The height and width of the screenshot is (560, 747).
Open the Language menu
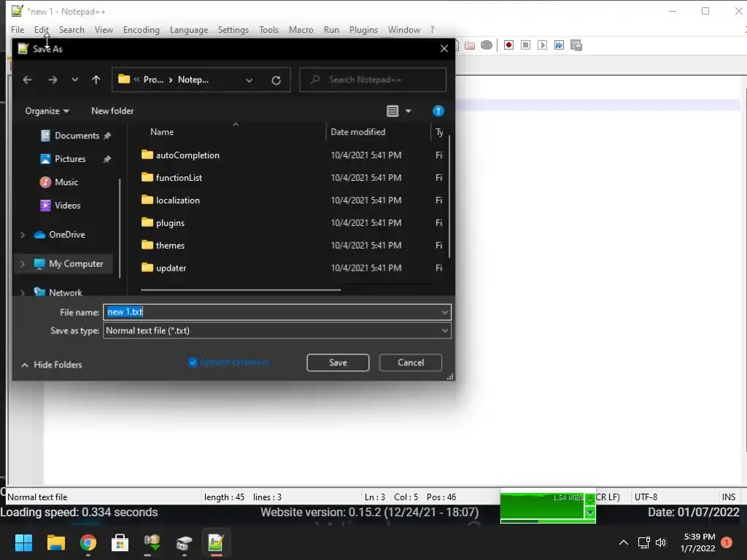coord(189,29)
